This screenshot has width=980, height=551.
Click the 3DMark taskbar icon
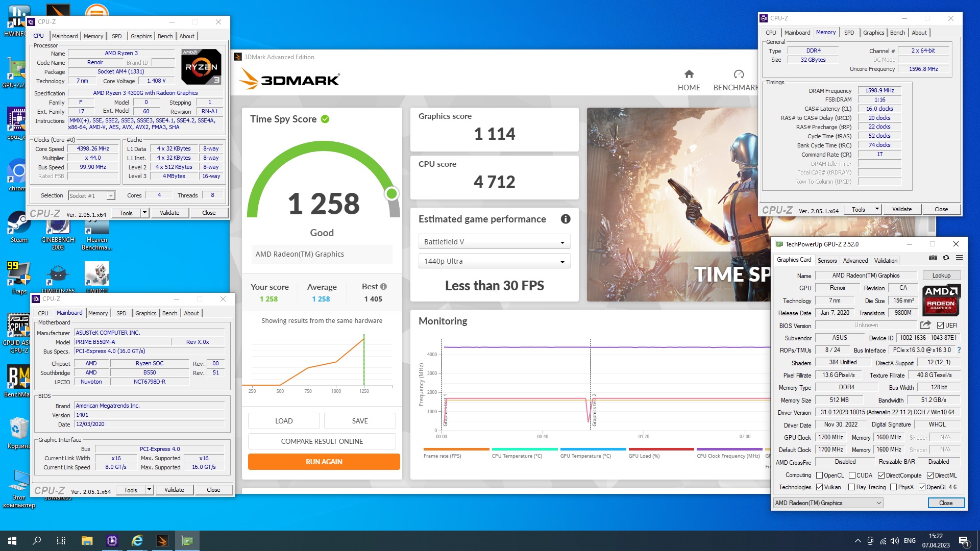162,541
